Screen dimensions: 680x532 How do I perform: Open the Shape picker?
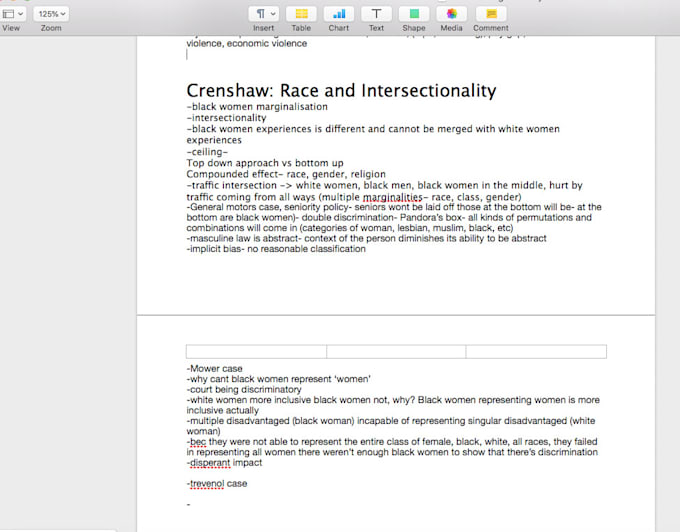413,14
